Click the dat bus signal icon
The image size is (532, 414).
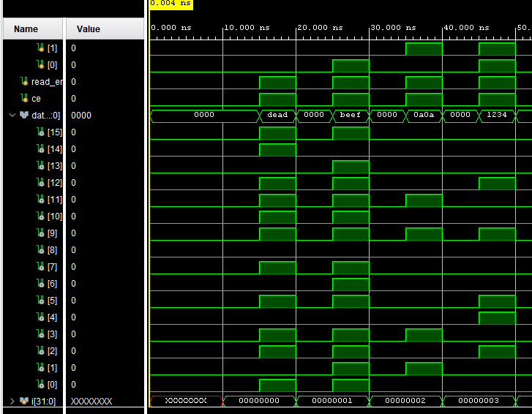pos(24,116)
